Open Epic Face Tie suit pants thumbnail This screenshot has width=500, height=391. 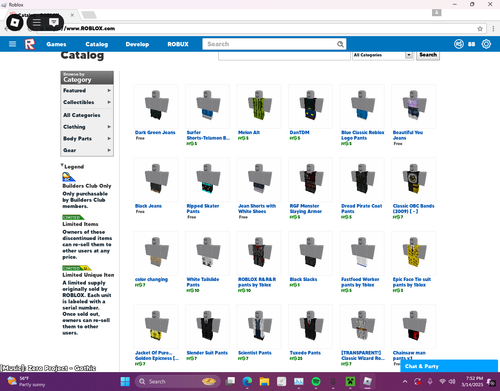click(x=413, y=253)
